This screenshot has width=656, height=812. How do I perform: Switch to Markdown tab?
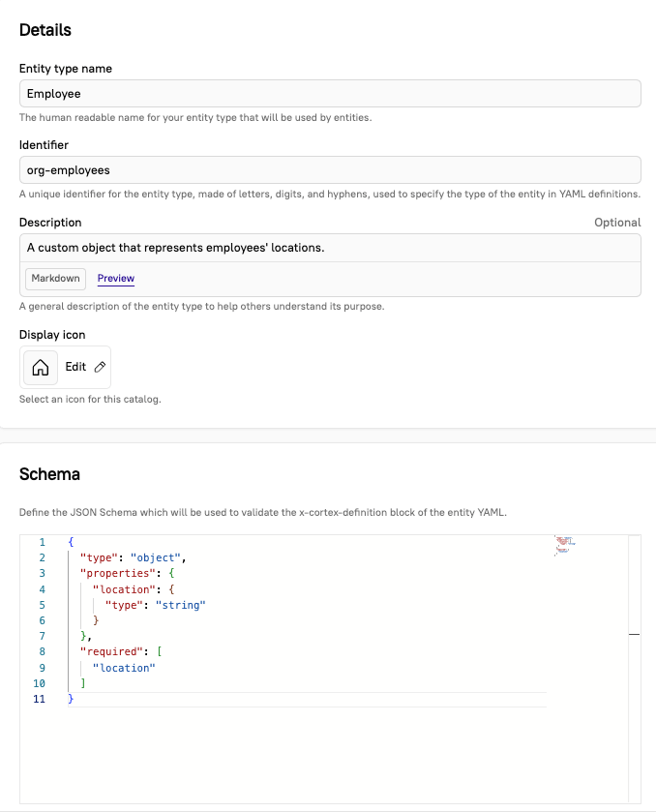pyautogui.click(x=55, y=279)
